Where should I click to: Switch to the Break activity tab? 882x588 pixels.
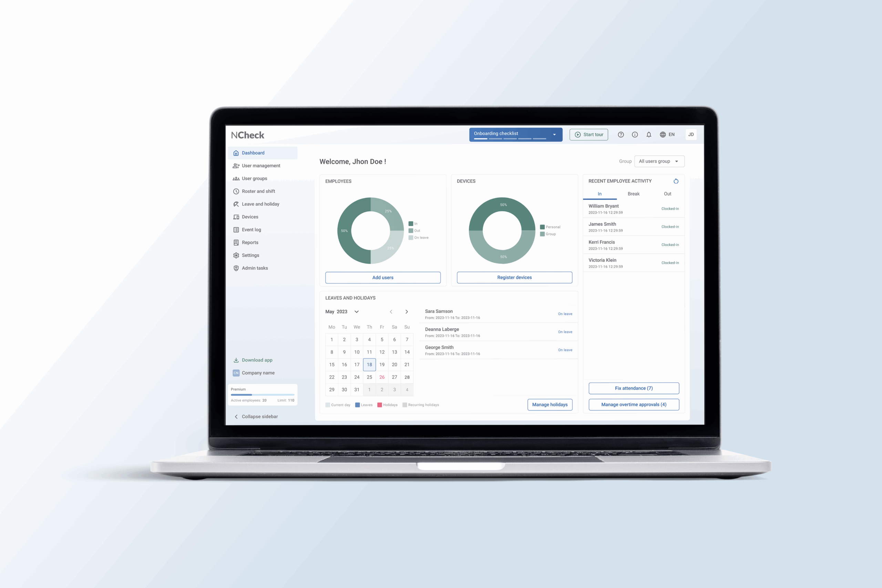tap(633, 194)
